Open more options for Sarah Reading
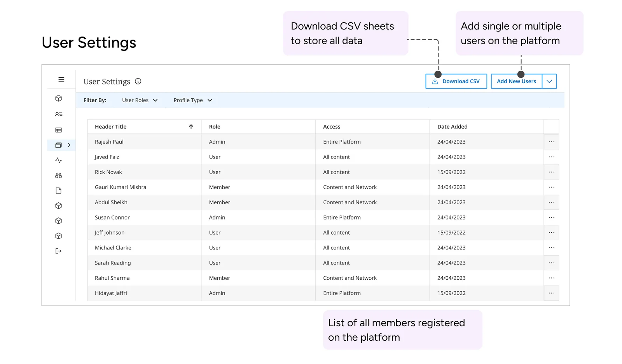The image size is (622, 364). 551,263
